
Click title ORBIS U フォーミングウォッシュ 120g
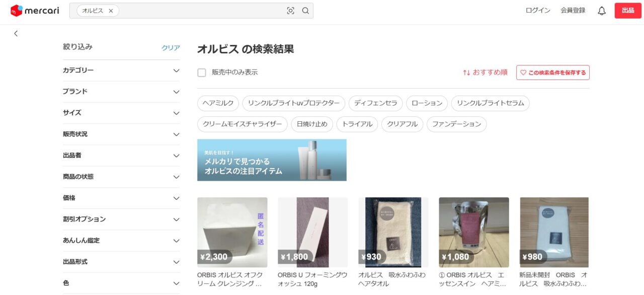(x=312, y=279)
